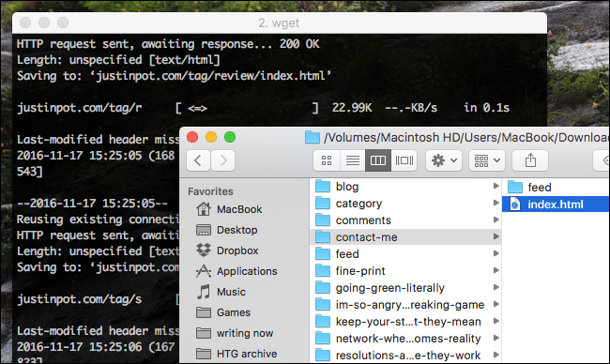Image resolution: width=610 pixels, height=364 pixels.
Task: Close the Finder window
Action: (192, 137)
